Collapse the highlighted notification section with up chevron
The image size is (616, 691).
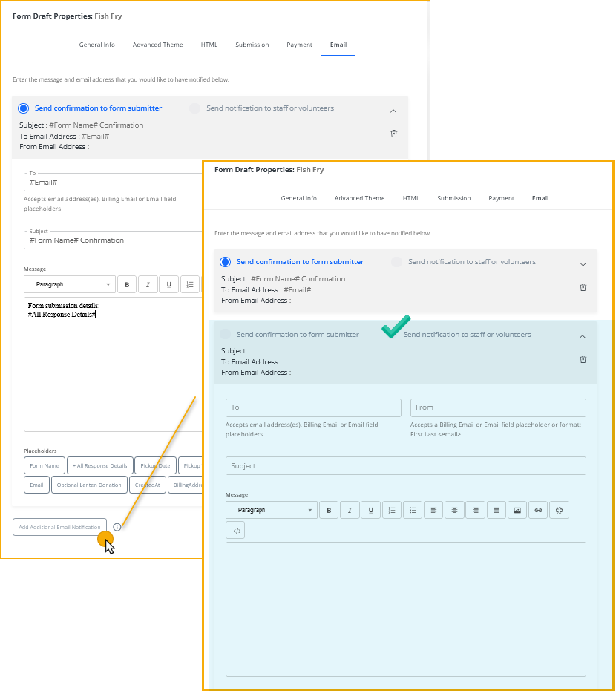583,337
